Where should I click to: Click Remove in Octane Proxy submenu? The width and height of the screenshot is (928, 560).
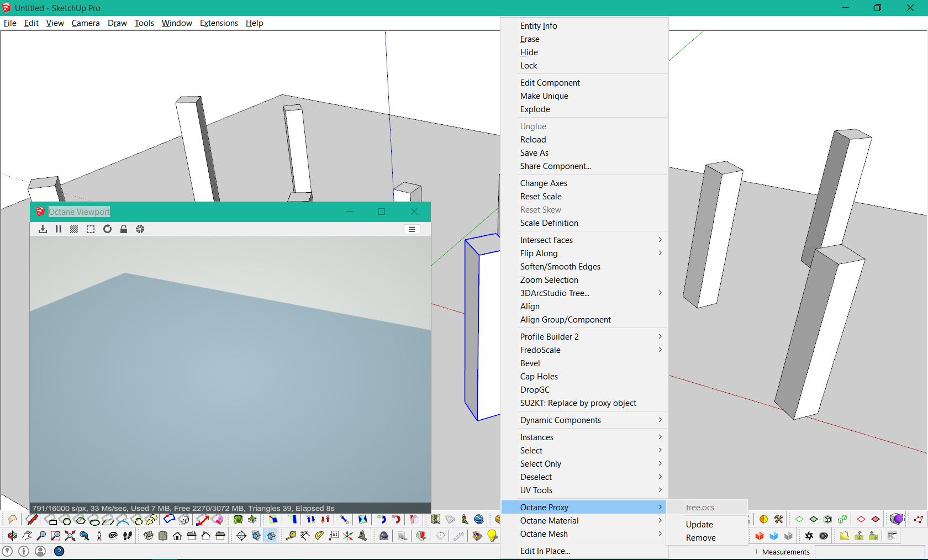tap(707, 538)
